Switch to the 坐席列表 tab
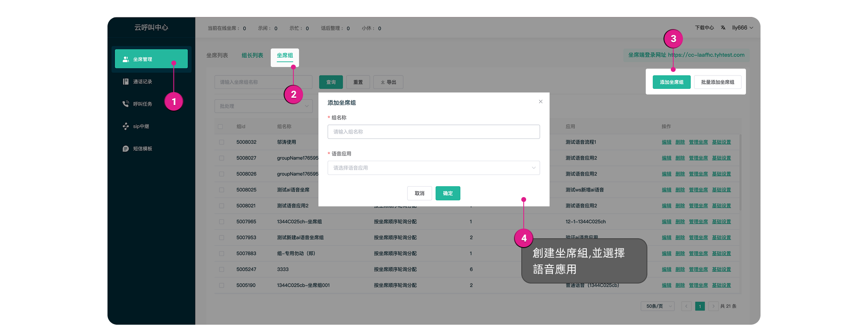The image size is (868, 336). [217, 55]
